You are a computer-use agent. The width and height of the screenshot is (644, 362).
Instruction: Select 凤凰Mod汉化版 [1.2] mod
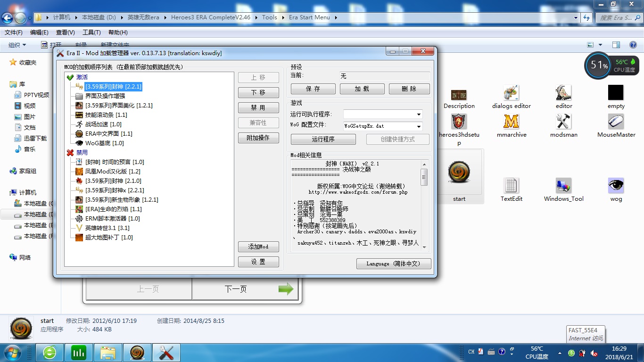tap(113, 171)
